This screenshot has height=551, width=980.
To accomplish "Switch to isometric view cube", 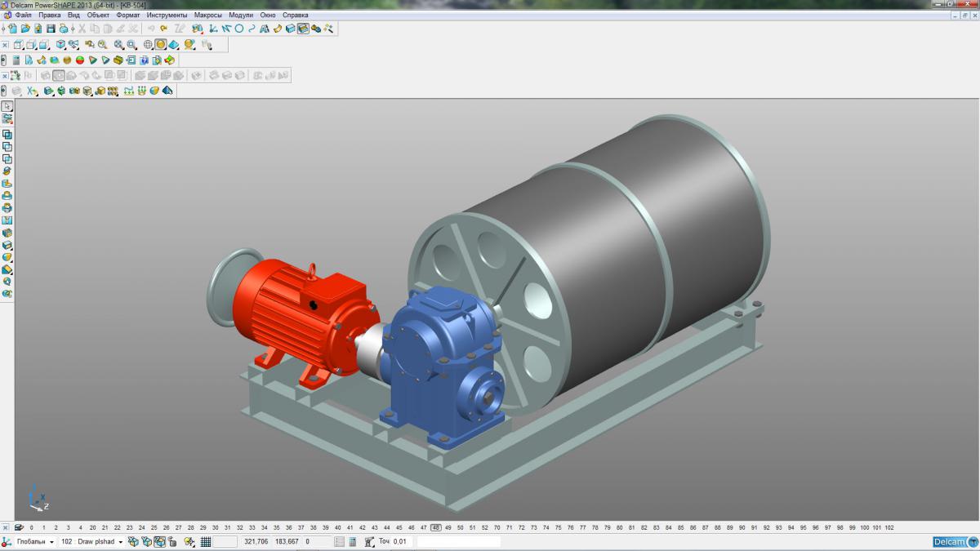I will click(61, 45).
